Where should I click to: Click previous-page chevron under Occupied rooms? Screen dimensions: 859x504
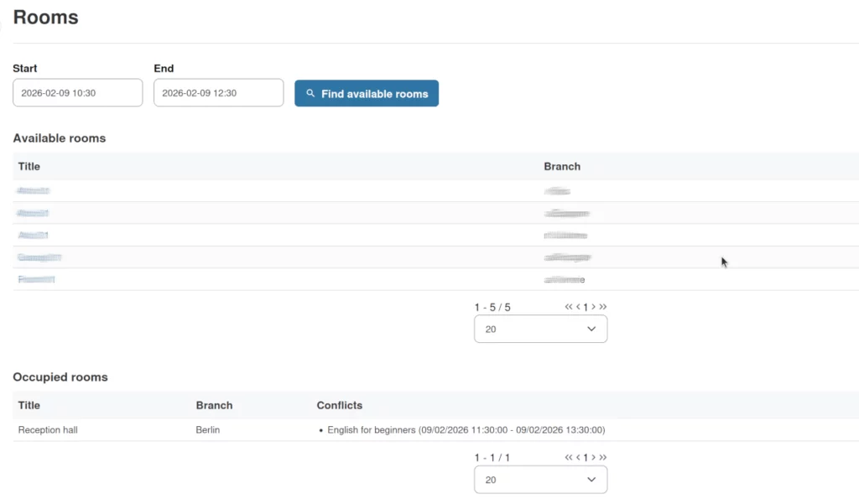(578, 458)
